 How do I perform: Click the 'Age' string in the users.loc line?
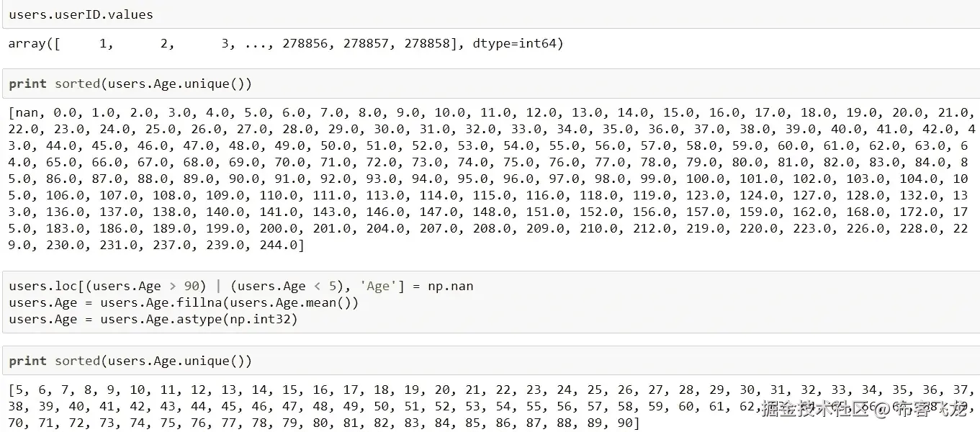378,286
